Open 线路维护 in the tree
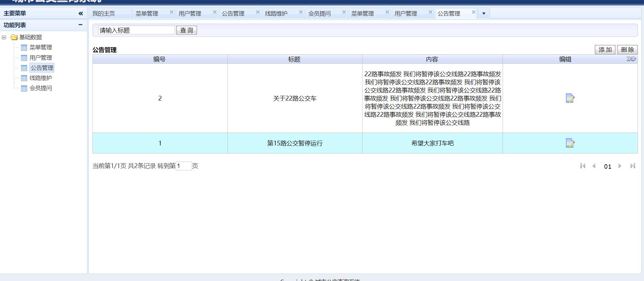Image resolution: width=644 pixels, height=281 pixels. pyautogui.click(x=41, y=78)
